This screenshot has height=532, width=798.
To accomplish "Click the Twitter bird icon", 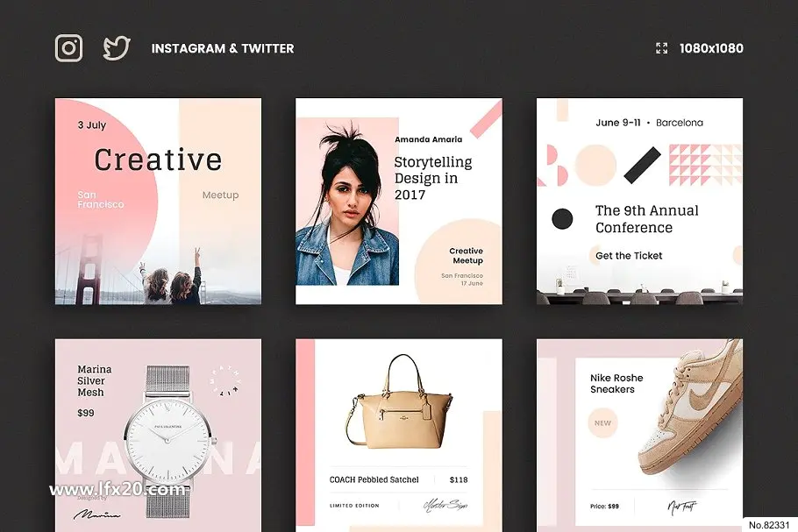I will [117, 48].
